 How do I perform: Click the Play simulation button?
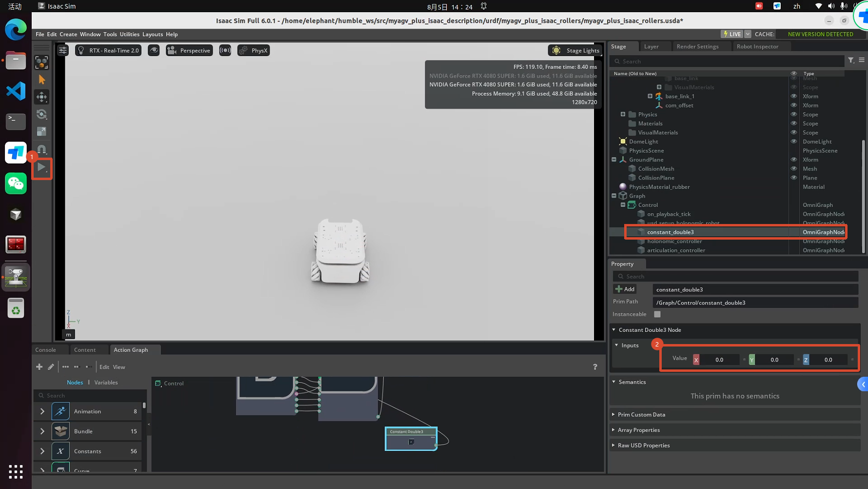click(x=42, y=168)
